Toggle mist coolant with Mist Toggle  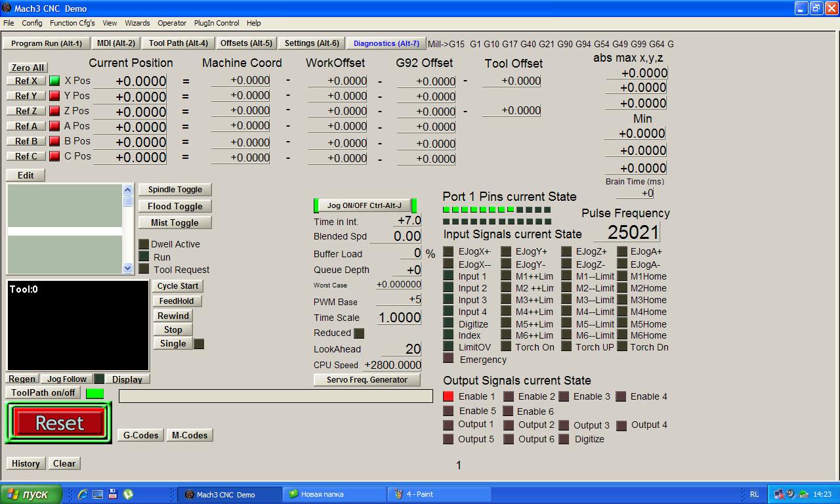coord(175,222)
